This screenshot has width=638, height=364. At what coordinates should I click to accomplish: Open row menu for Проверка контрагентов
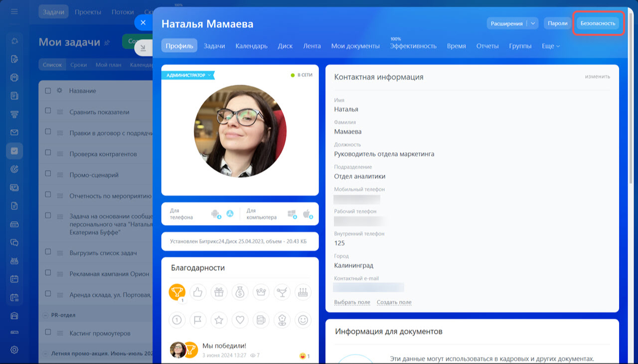[x=60, y=154]
